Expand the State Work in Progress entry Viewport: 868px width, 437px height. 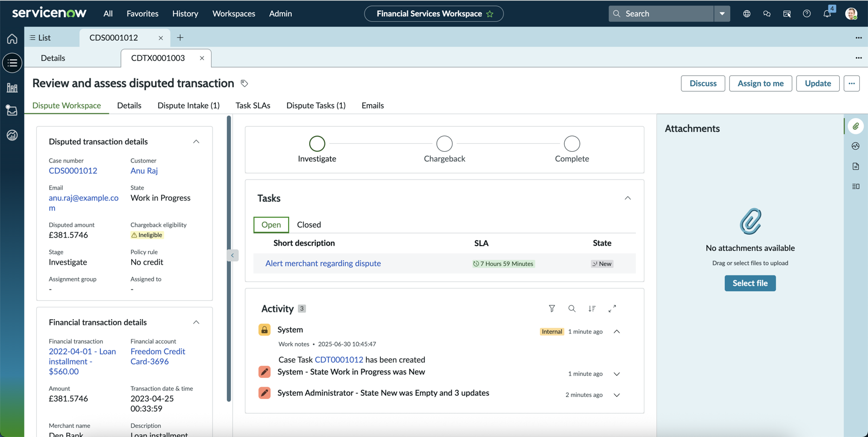(x=617, y=374)
